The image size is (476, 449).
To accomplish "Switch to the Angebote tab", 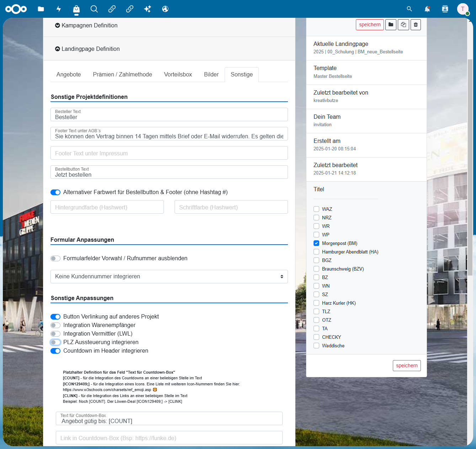I will point(69,75).
